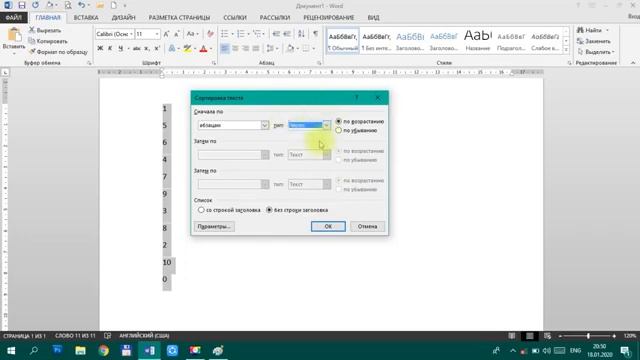The image size is (640, 360).
Task: Toggle italic formatting (К)
Action: point(110,49)
